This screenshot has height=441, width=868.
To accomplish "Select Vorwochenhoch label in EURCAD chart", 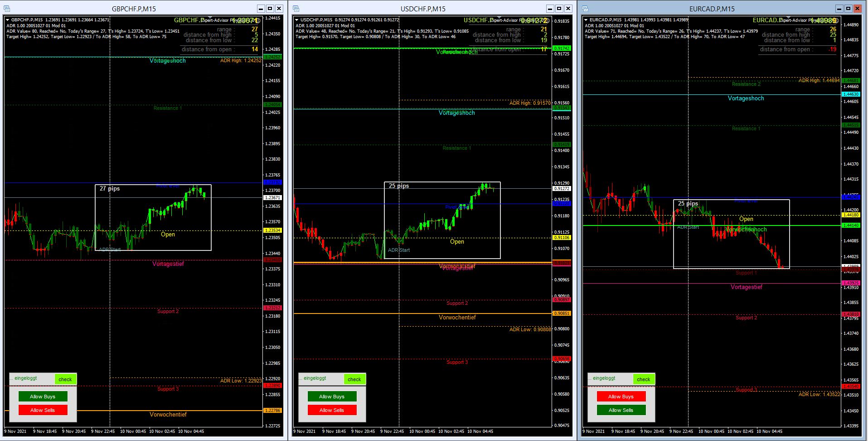I will [x=746, y=230].
